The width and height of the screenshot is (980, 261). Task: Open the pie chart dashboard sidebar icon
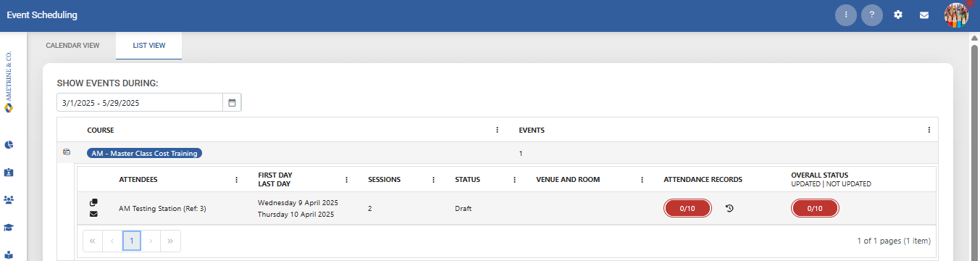(9, 144)
